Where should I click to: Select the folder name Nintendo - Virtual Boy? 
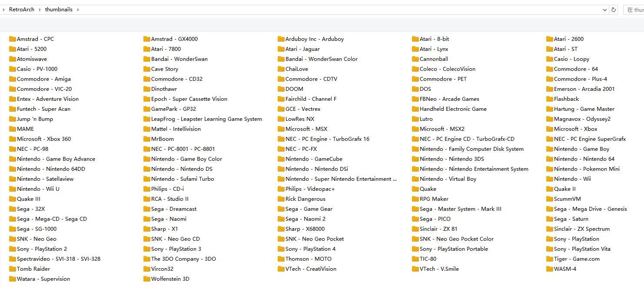(448, 179)
